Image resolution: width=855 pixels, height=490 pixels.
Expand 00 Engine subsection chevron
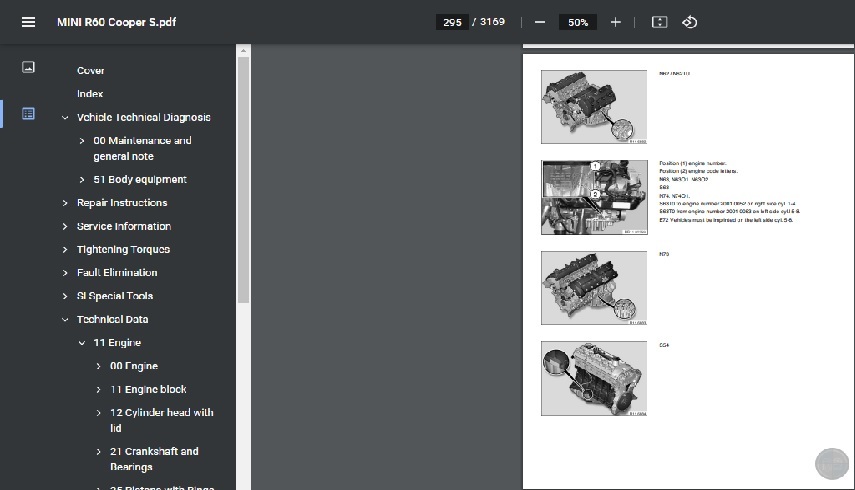point(98,366)
